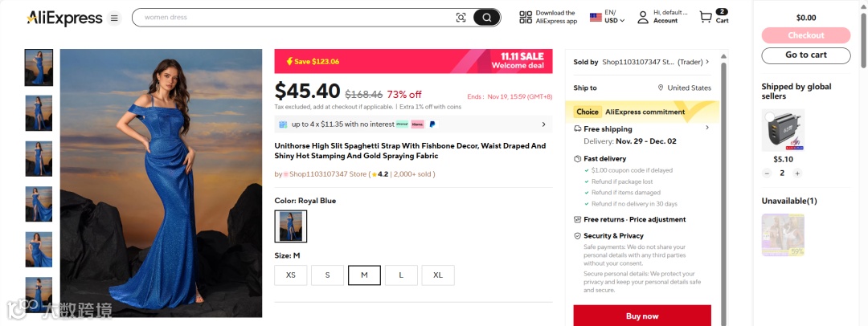Click the image search camera icon
The width and height of the screenshot is (868, 326).
click(461, 18)
